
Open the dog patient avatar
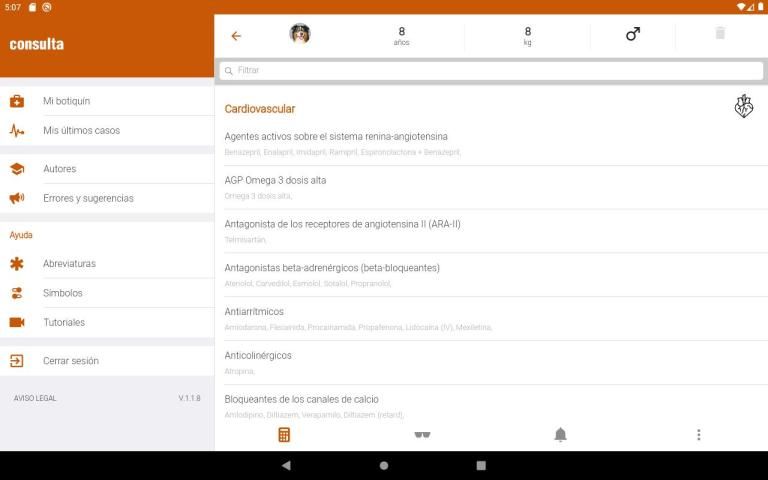point(300,35)
